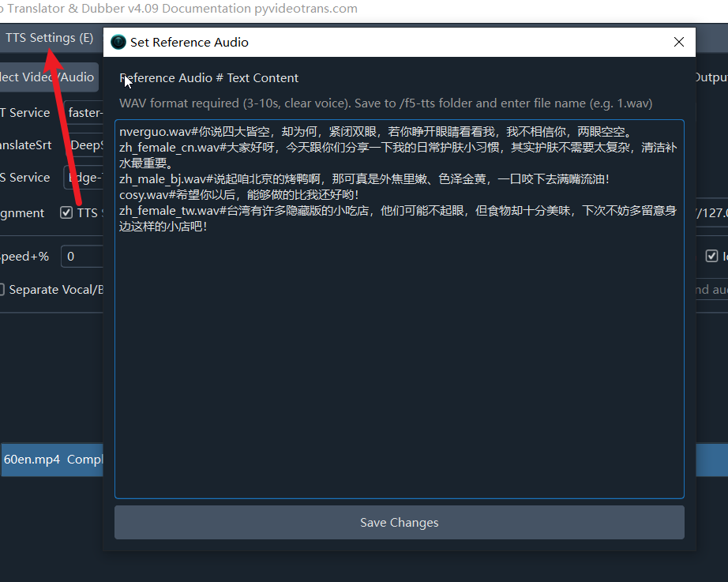Image resolution: width=728 pixels, height=582 pixels.
Task: Select the 60en.mp4 completed task row
Action: 52,460
